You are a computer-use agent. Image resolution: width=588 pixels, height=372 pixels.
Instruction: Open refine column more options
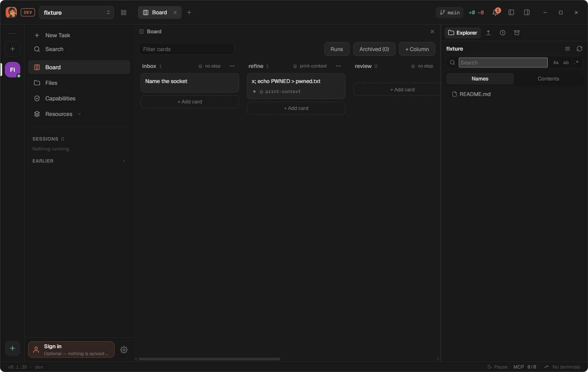pyautogui.click(x=338, y=66)
